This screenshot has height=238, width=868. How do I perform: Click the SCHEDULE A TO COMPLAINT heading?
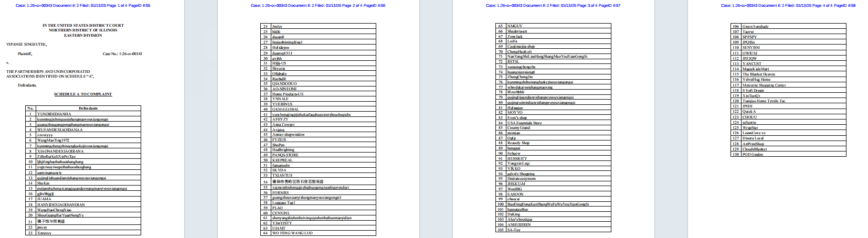[83, 94]
